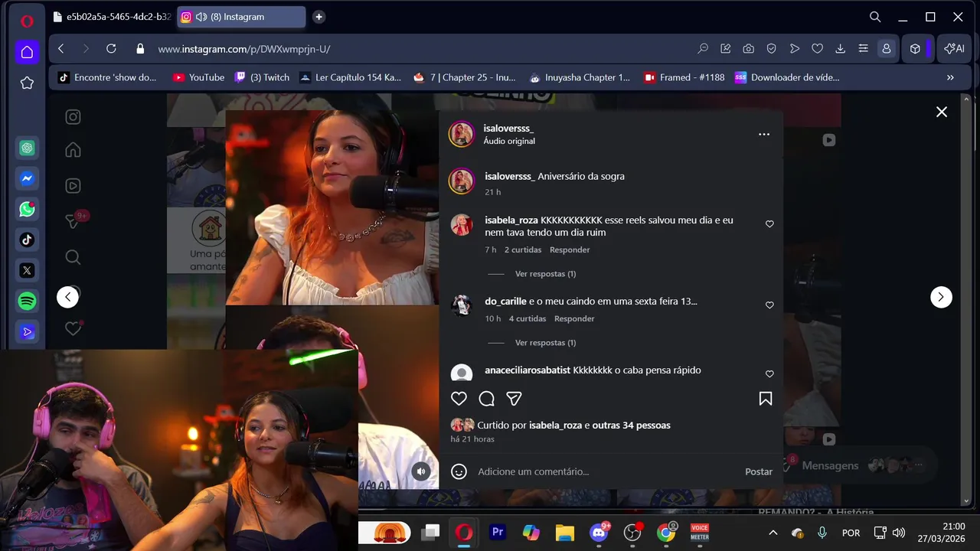The height and width of the screenshot is (551, 980).
Task: Open Instagram notifications heart
Action: pyautogui.click(x=73, y=328)
